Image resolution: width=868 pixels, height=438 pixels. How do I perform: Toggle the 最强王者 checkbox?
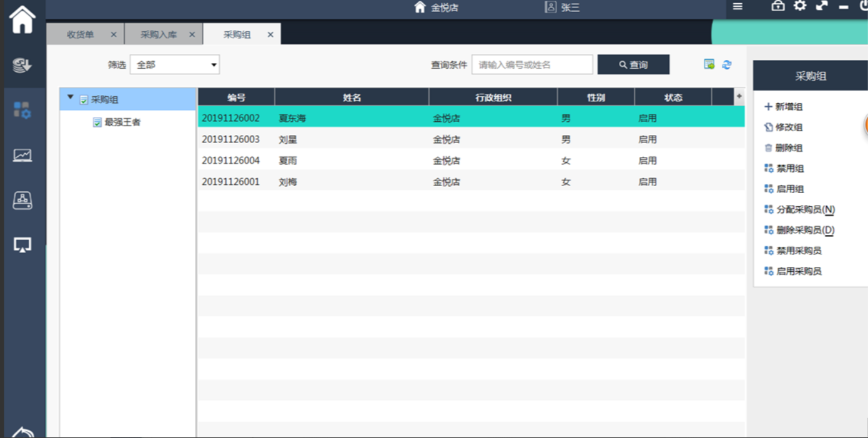97,122
